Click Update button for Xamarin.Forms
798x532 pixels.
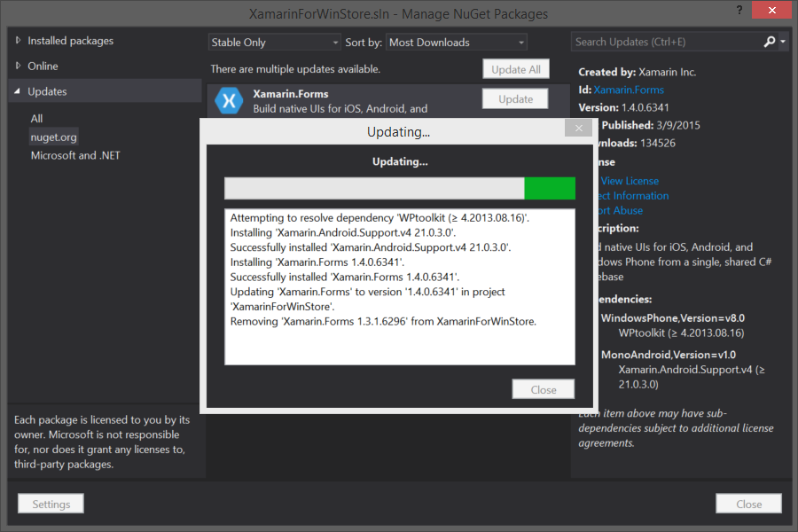click(x=515, y=98)
